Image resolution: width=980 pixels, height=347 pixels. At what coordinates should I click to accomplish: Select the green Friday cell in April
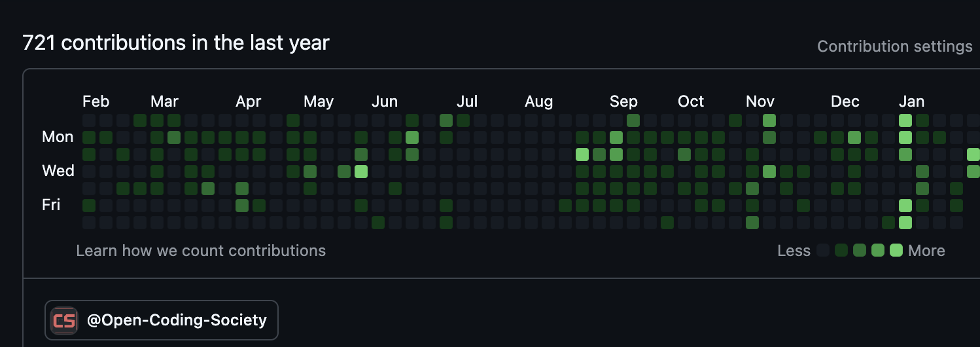point(242,206)
